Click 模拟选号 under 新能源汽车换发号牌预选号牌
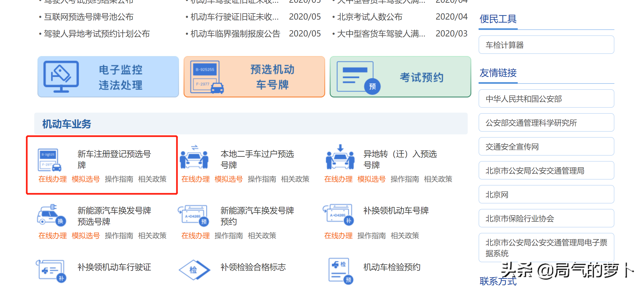644x287 pixels. coord(86,236)
